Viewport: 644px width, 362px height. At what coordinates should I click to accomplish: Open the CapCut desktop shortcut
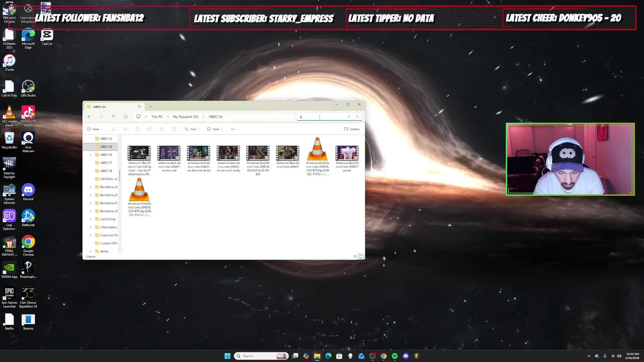click(47, 37)
